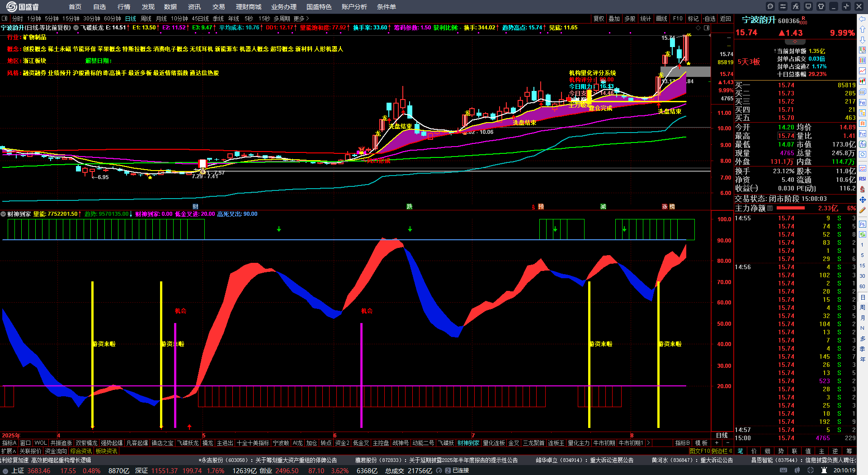Image resolution: width=868 pixels, height=475 pixels.
Task: Click the RSI indicator sidebar icon
Action: (x=863, y=179)
